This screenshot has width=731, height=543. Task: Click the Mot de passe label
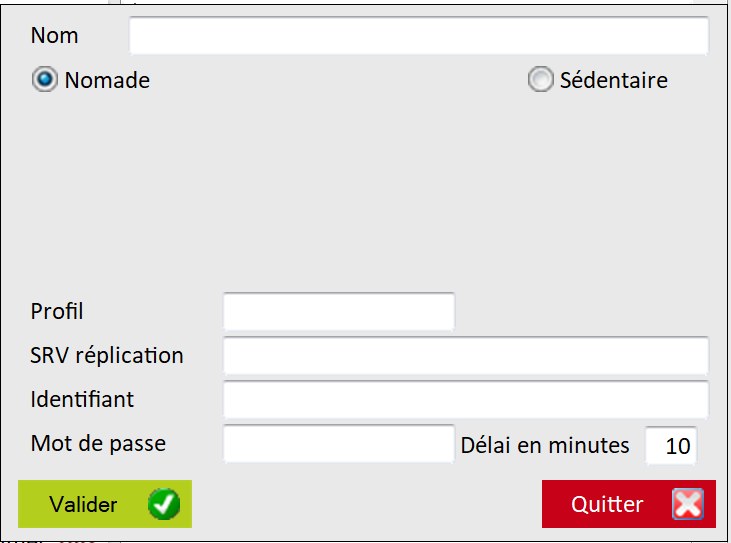click(98, 443)
